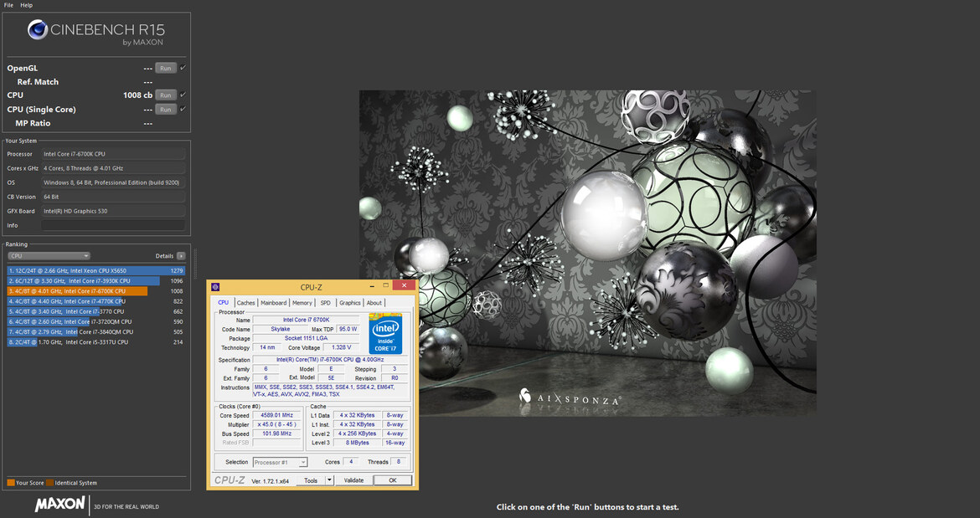This screenshot has height=518, width=980.
Task: Select the Xeon X5650 ranking entry
Action: pos(96,271)
